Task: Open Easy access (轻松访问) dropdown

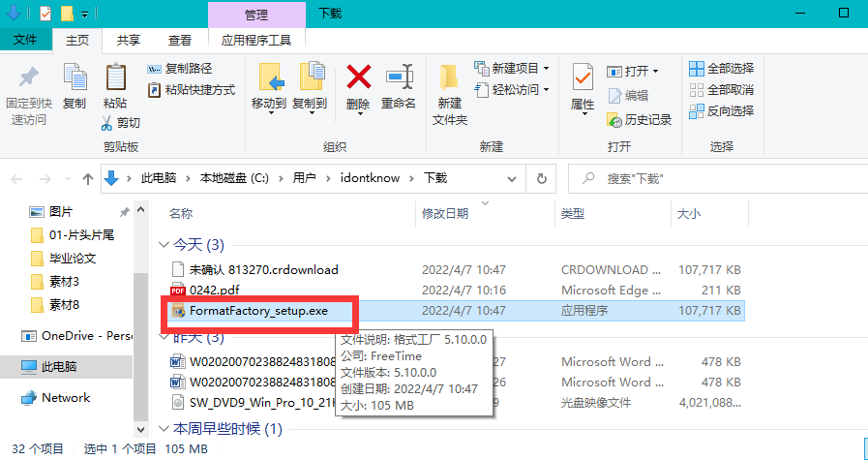Action: tap(547, 90)
